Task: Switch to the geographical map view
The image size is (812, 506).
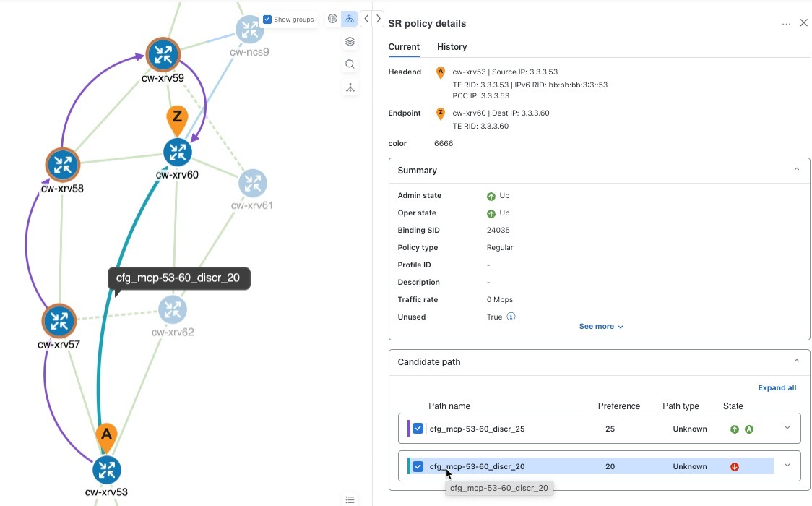Action: (332, 18)
